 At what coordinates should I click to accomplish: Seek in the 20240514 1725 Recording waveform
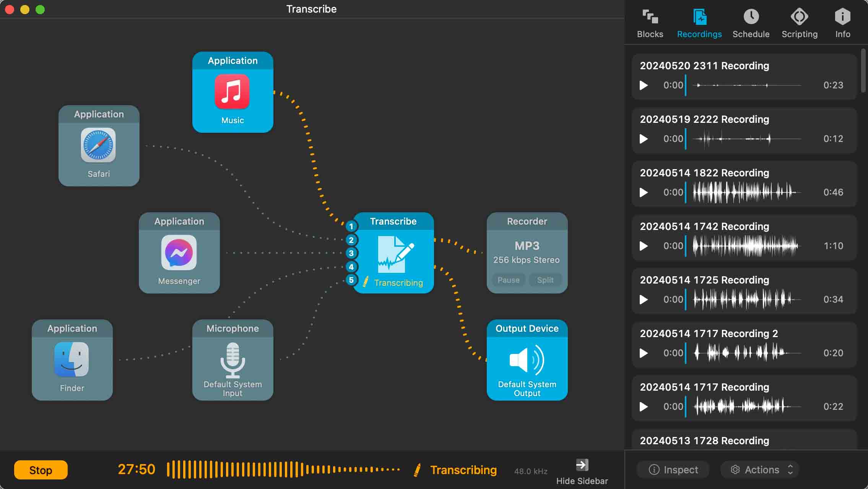747,299
